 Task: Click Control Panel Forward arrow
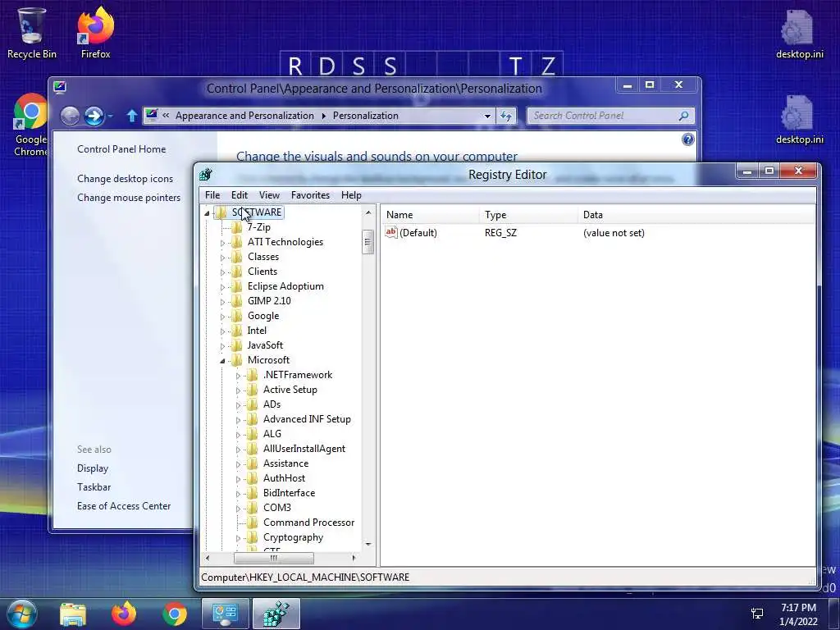point(94,116)
